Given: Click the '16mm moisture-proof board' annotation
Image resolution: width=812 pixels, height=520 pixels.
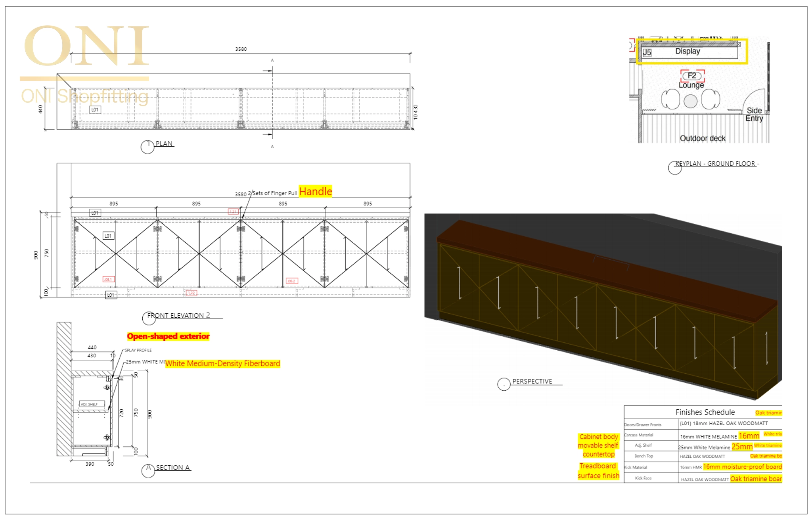Looking at the screenshot, I should (742, 467).
